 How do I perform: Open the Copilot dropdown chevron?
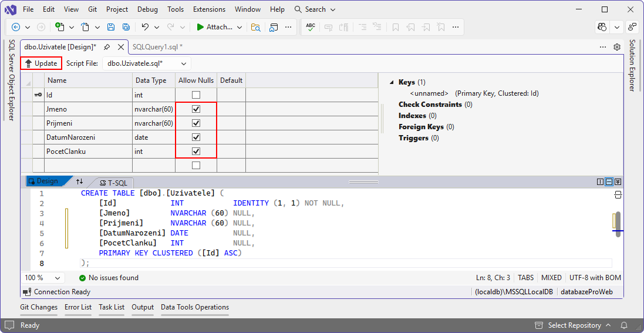tap(617, 27)
